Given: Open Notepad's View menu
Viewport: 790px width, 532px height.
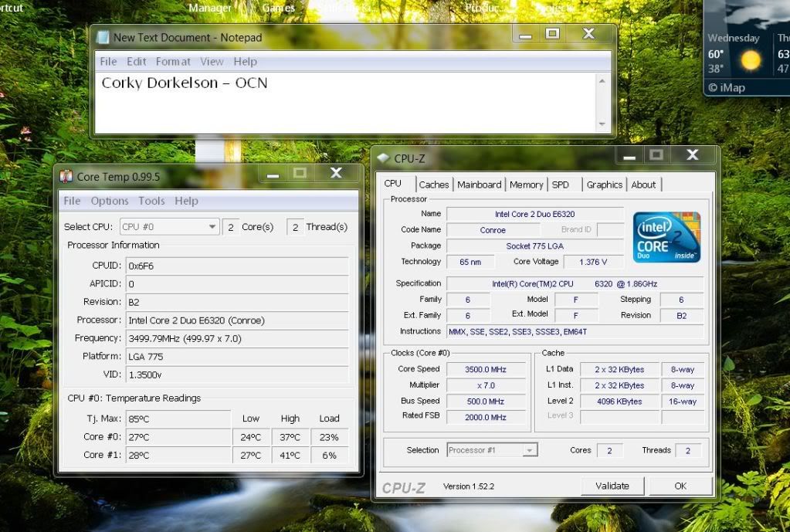Looking at the screenshot, I should (x=212, y=62).
